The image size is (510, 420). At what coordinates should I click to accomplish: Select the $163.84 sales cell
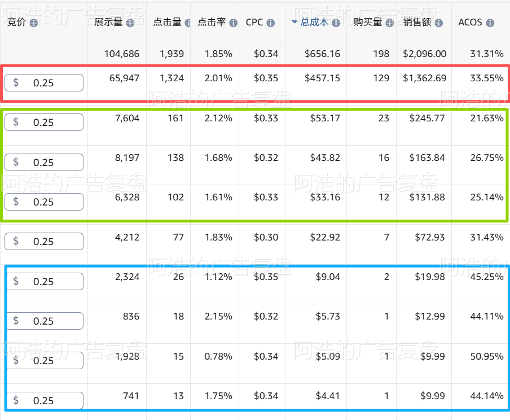pyautogui.click(x=427, y=158)
